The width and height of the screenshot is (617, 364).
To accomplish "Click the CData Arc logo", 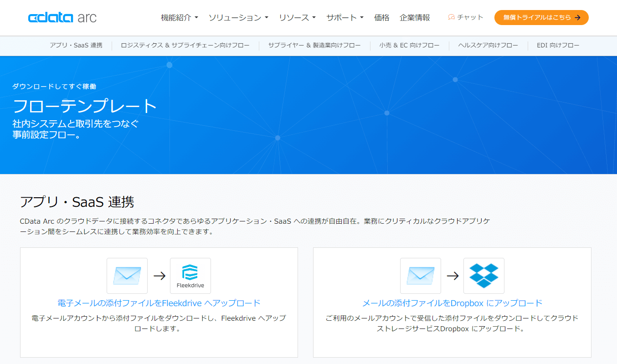I will (62, 17).
